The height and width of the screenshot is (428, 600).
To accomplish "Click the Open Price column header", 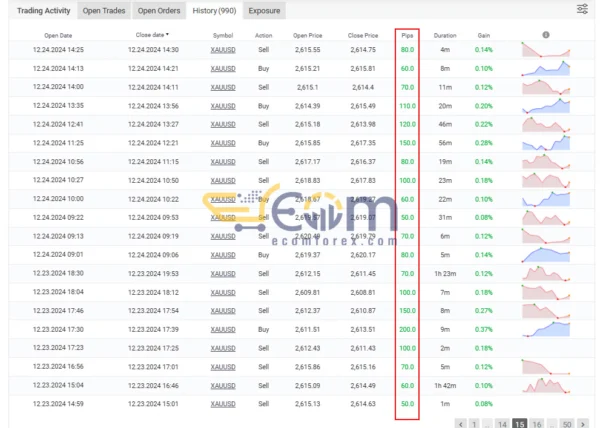I will (308, 36).
